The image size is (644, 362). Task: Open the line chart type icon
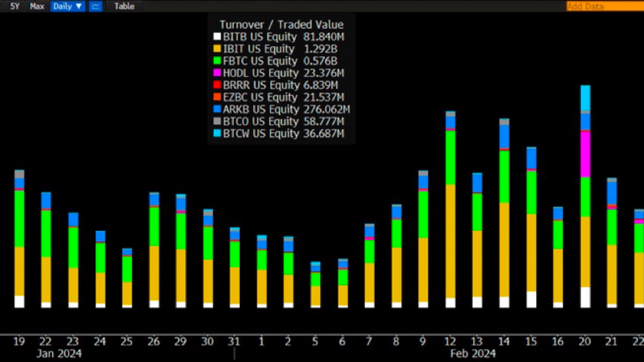coord(96,6)
